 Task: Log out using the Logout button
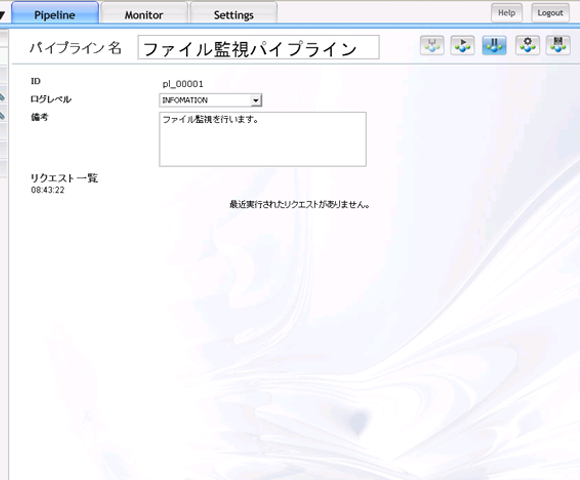(550, 13)
